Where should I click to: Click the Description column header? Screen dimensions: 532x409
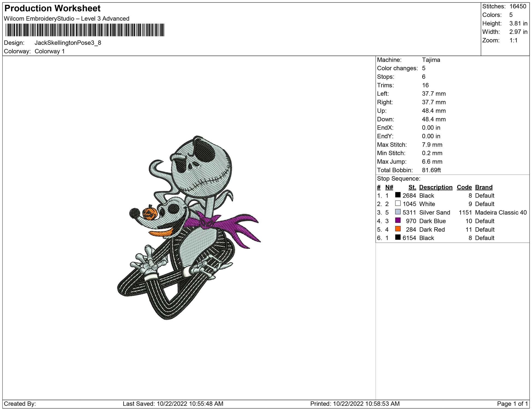(435, 187)
